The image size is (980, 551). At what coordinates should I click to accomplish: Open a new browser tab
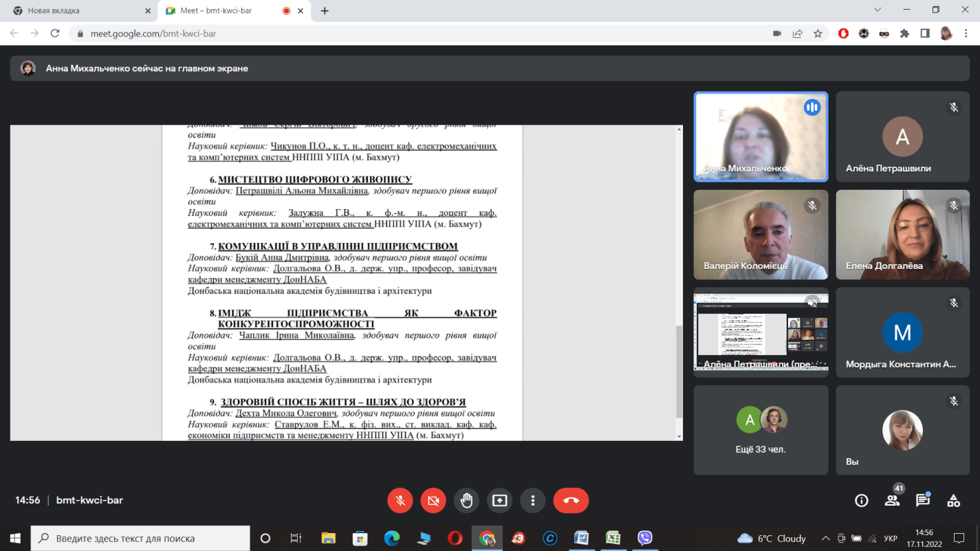(325, 11)
